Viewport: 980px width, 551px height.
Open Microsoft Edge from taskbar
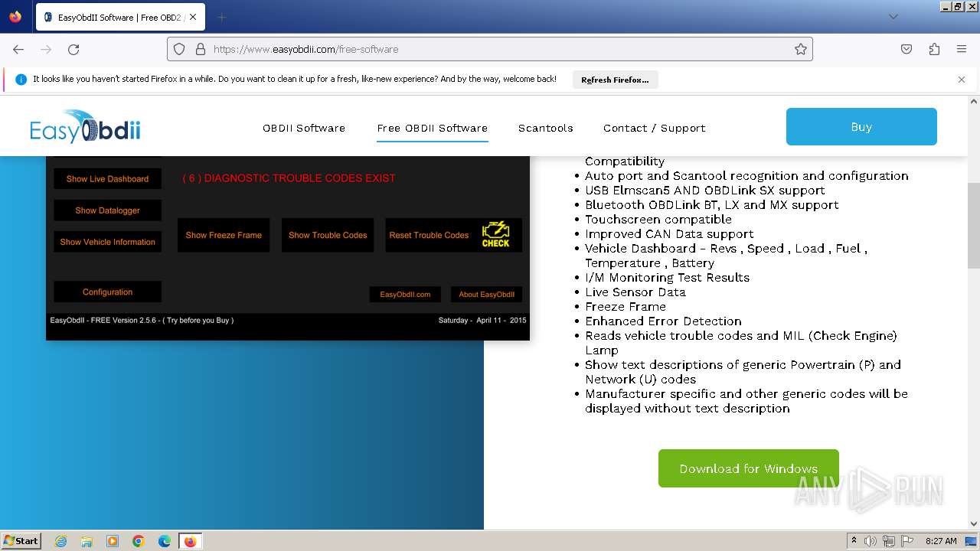[165, 541]
